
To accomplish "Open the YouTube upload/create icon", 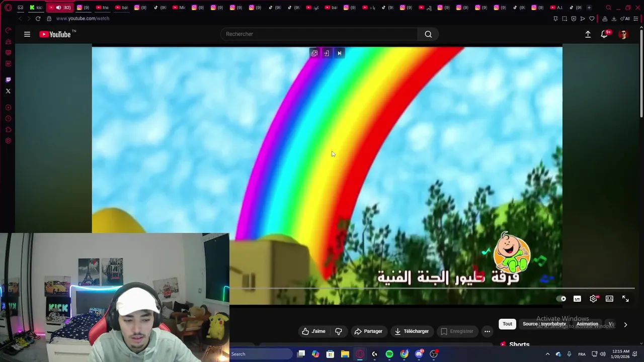I will [588, 34].
